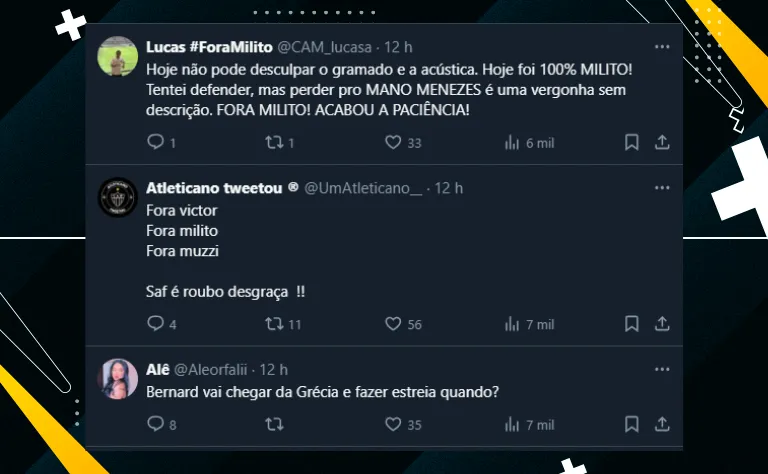Open more options for Lucas #ForaMilito tweet
768x474 pixels.
(661, 47)
